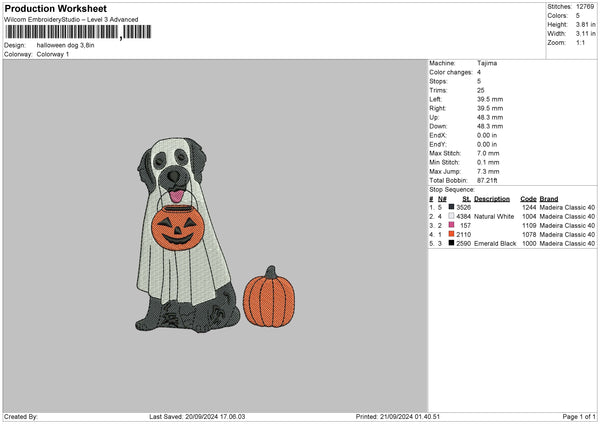
Task: Click the Production Worksheet title
Action: click(x=55, y=8)
